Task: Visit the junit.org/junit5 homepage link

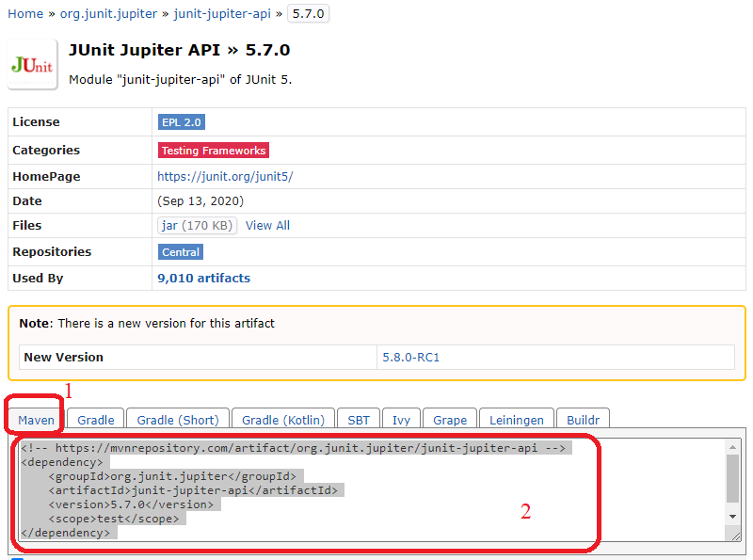Action: coord(225,176)
